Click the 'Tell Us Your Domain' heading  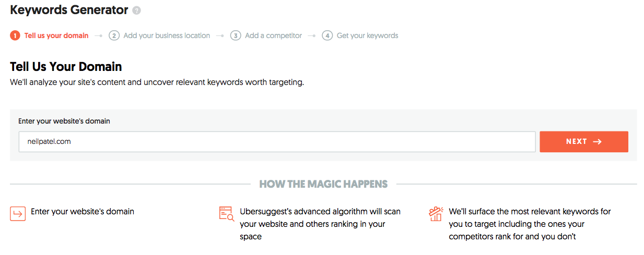click(x=66, y=66)
